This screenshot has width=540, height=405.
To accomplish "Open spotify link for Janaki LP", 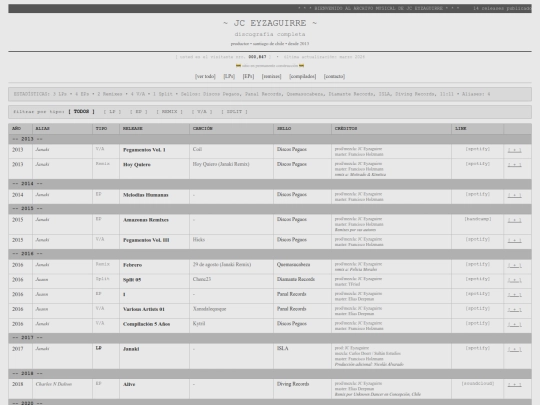I will tap(478, 348).
